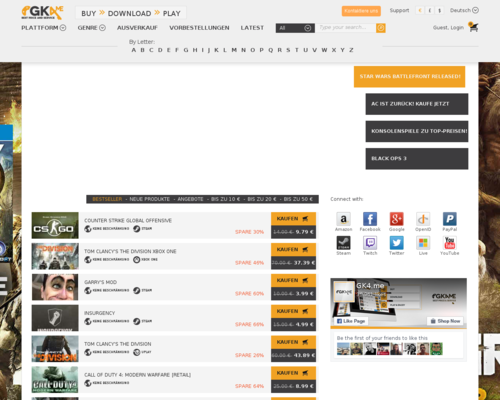Open the Call of Duty 4 thumbnail

click(x=55, y=380)
